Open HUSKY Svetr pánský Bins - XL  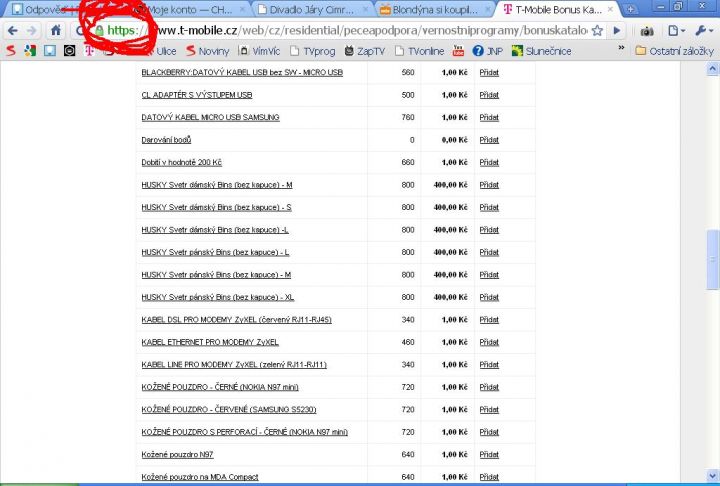pyautogui.click(x=218, y=298)
